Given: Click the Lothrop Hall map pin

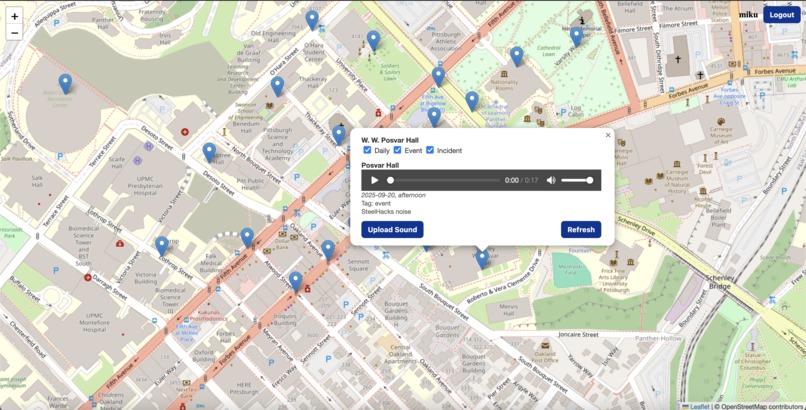Looking at the screenshot, I should click(162, 246).
